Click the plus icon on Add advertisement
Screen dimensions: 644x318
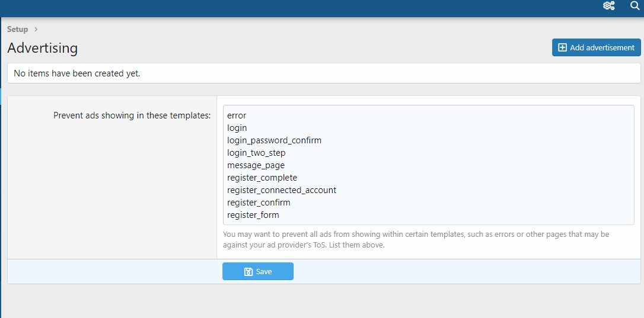(x=563, y=47)
